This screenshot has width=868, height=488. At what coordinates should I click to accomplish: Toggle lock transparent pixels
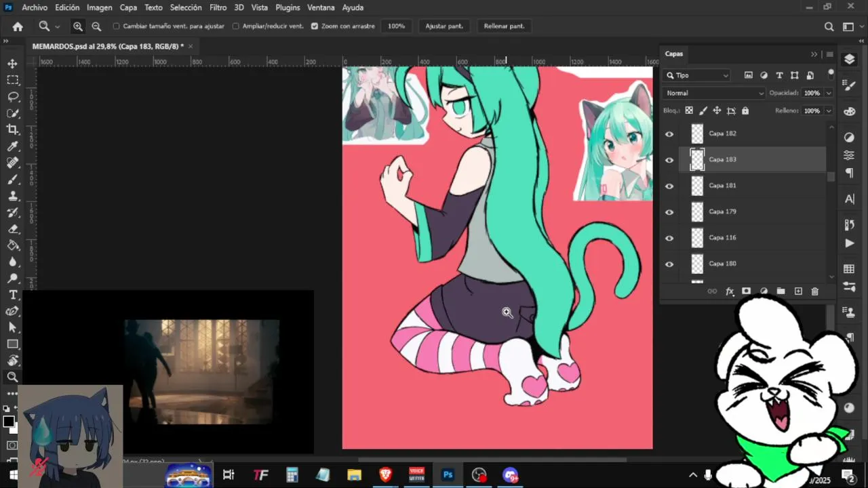coord(689,110)
